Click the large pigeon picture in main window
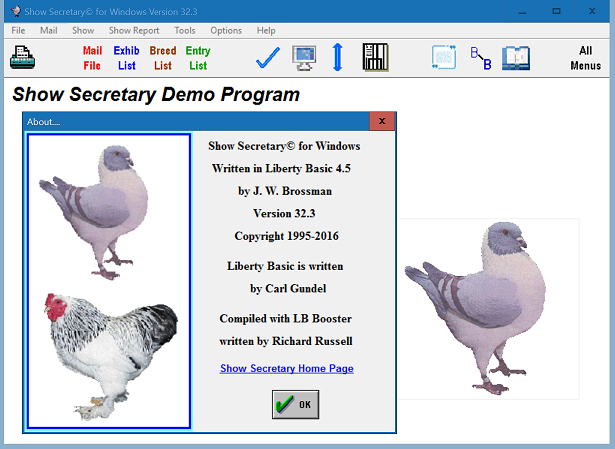Screen dimensions: 615x449 coord(475,308)
